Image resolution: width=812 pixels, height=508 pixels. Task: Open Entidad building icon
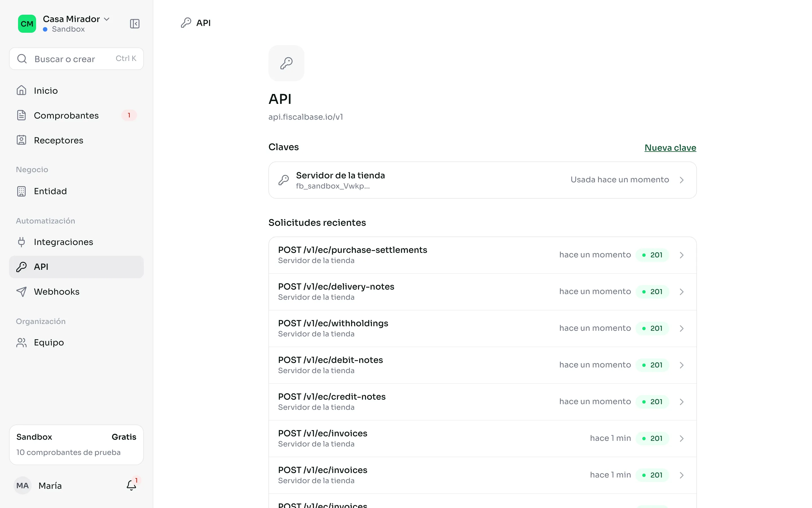(x=21, y=191)
